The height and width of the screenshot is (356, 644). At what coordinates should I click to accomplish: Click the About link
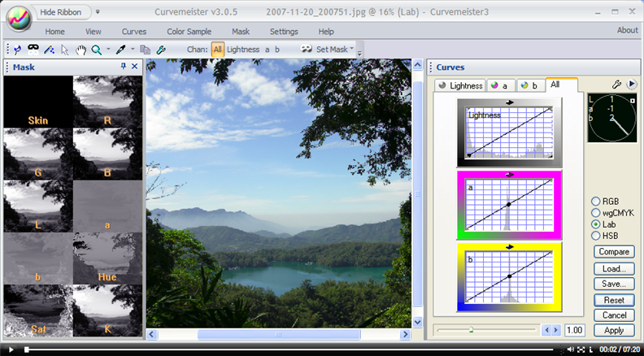628,30
